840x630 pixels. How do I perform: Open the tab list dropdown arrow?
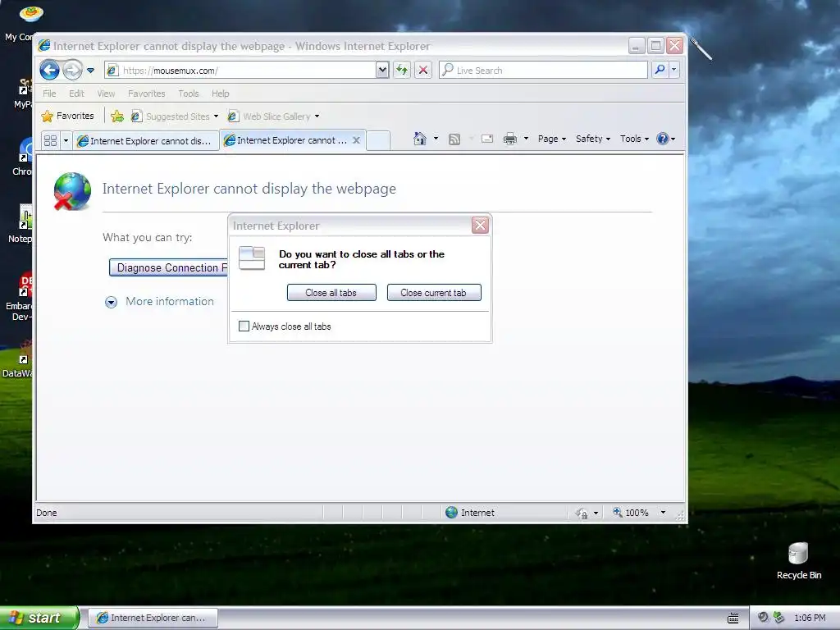[66, 140]
